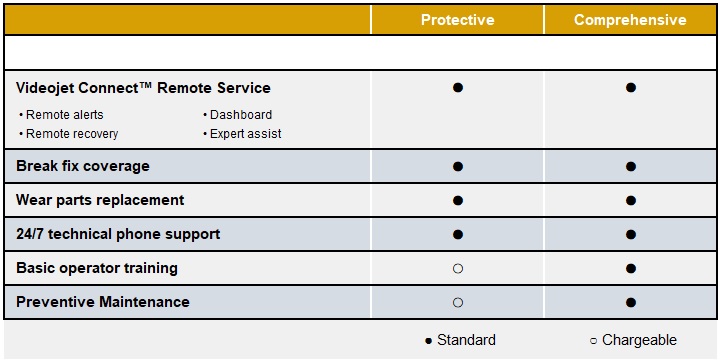Image resolution: width=720 pixels, height=360 pixels.
Task: Click the Videojet Connect dot under Comprehensive
Action: pos(630,87)
